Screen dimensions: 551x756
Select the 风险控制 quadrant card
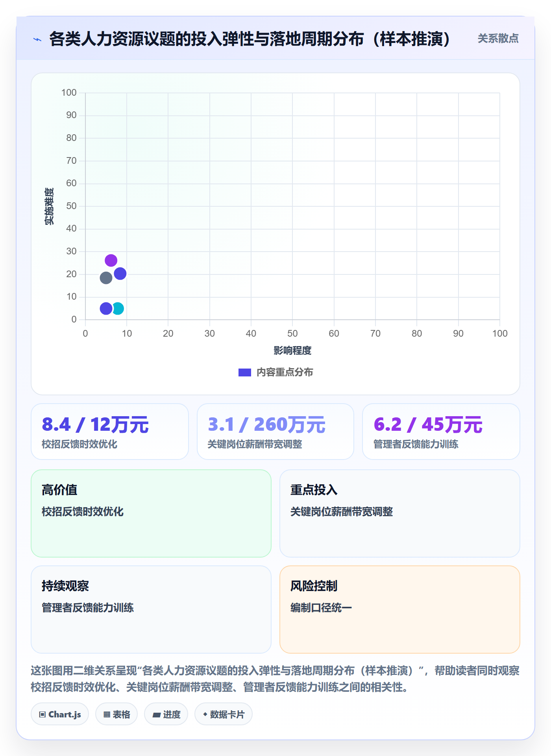(x=400, y=610)
